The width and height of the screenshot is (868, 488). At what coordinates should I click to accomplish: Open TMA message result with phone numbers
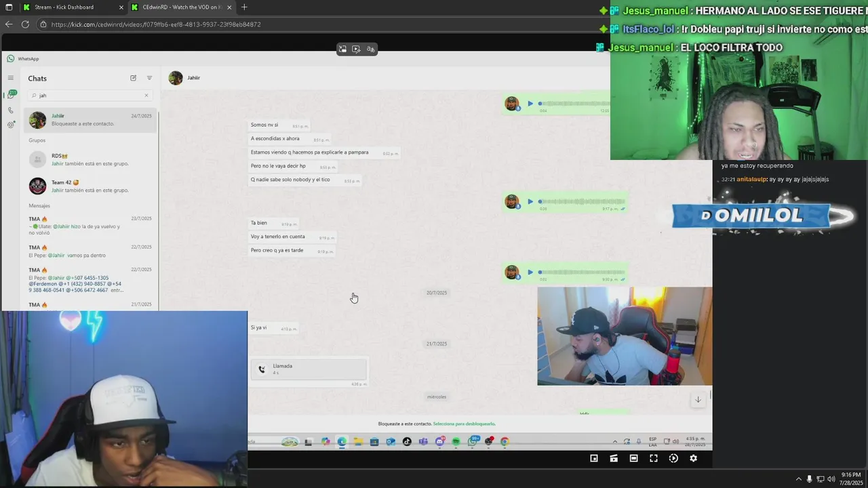(90, 279)
